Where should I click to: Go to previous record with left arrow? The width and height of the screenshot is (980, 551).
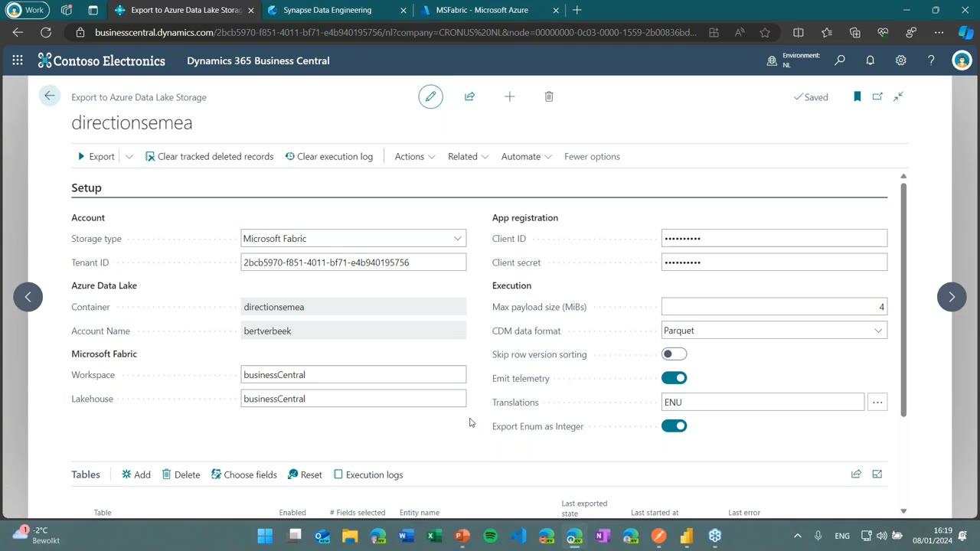pyautogui.click(x=28, y=297)
